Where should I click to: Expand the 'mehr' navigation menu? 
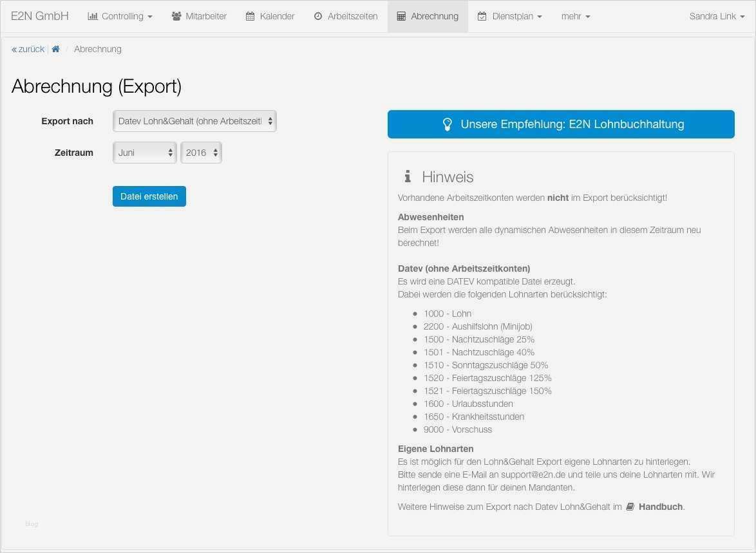pos(575,16)
